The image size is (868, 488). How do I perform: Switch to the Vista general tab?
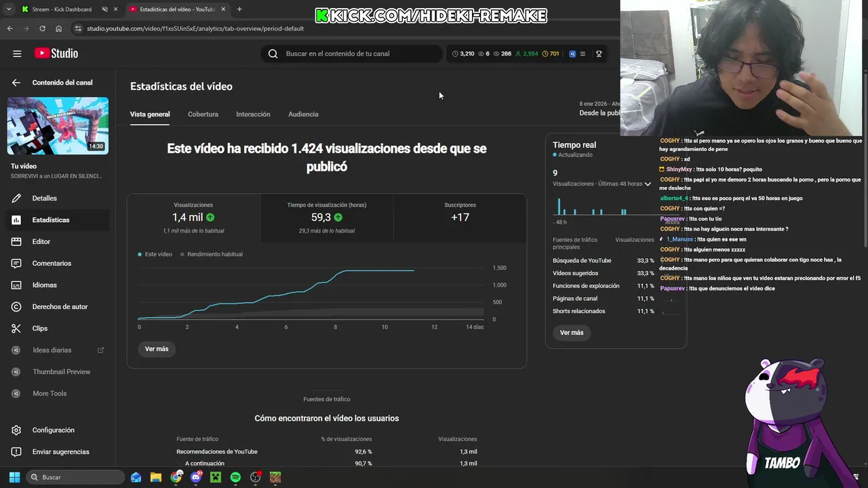pos(150,115)
